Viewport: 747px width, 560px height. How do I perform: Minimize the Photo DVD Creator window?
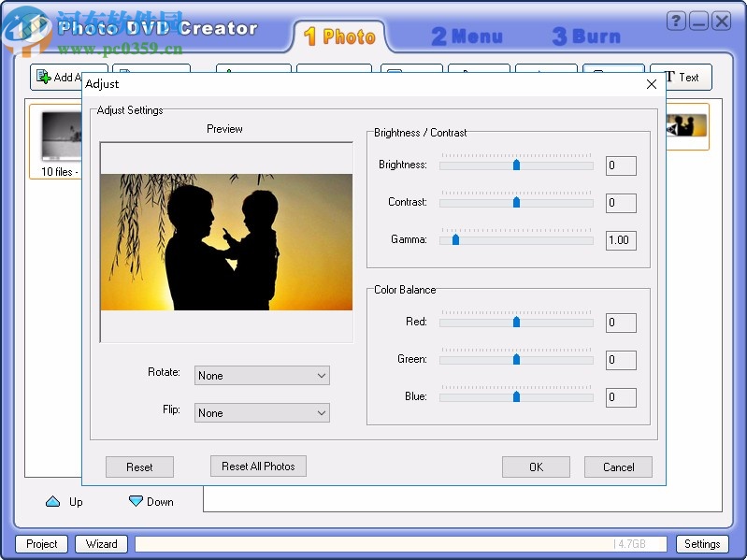tap(698, 22)
